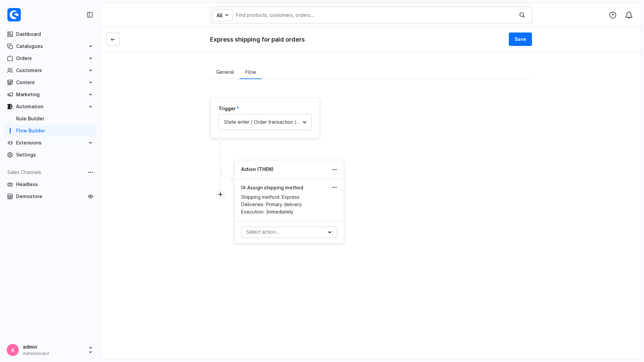This screenshot has width=644, height=362.
Task: Save the flow
Action: coord(520,39)
